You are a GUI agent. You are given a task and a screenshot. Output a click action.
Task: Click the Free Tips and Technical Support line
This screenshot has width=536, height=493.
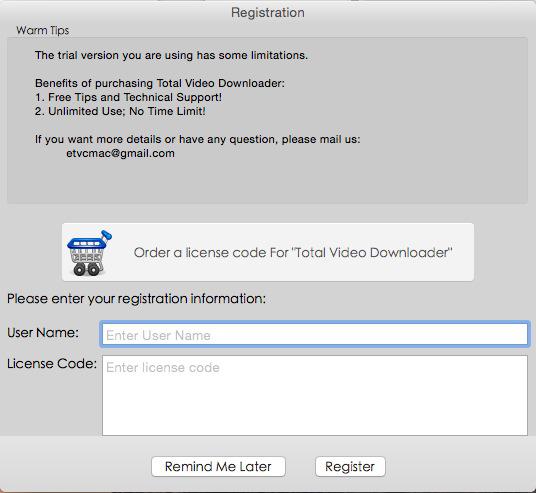point(129,97)
